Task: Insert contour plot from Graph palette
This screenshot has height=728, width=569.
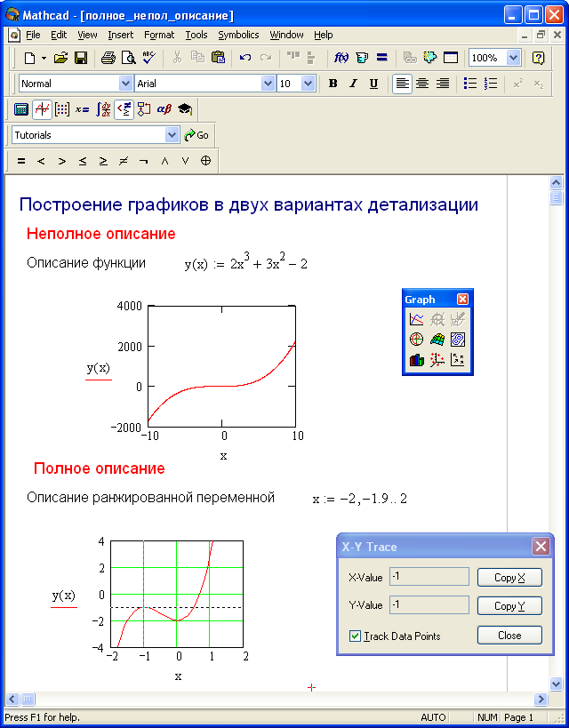Action: coord(458,340)
